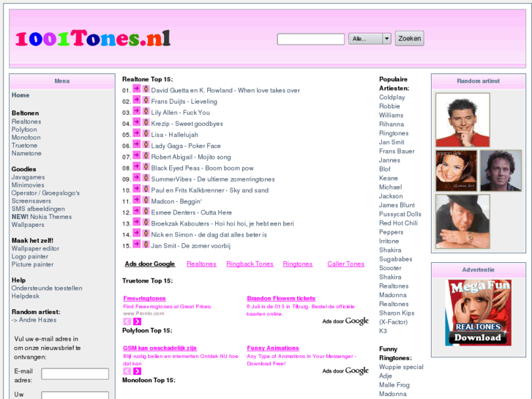Click the MegaFun Realtones Download banner
532x399 pixels.
478,313
